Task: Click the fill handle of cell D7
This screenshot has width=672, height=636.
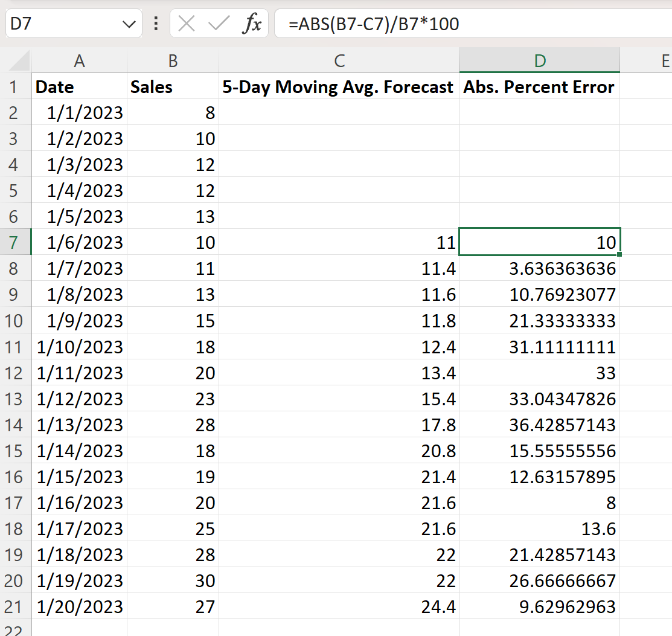Action: click(x=619, y=254)
